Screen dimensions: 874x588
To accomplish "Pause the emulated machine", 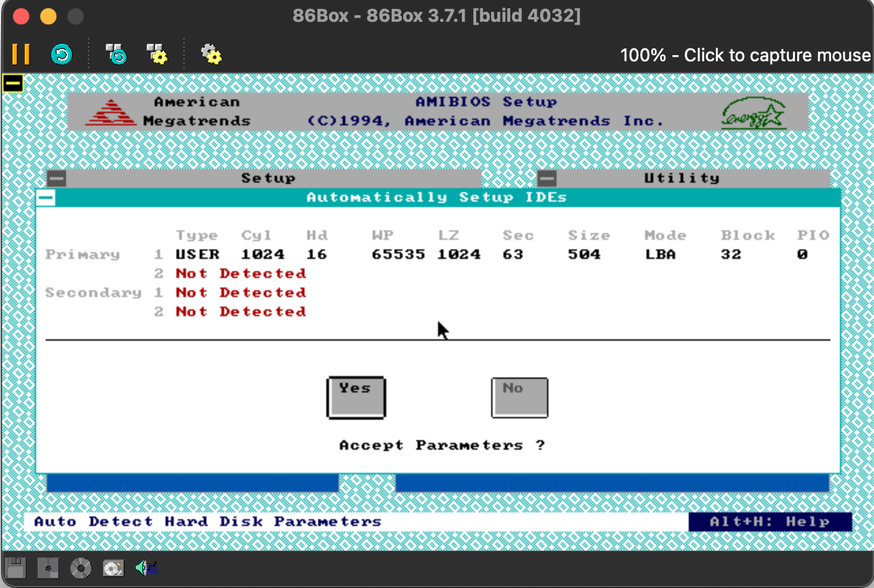I will (20, 54).
